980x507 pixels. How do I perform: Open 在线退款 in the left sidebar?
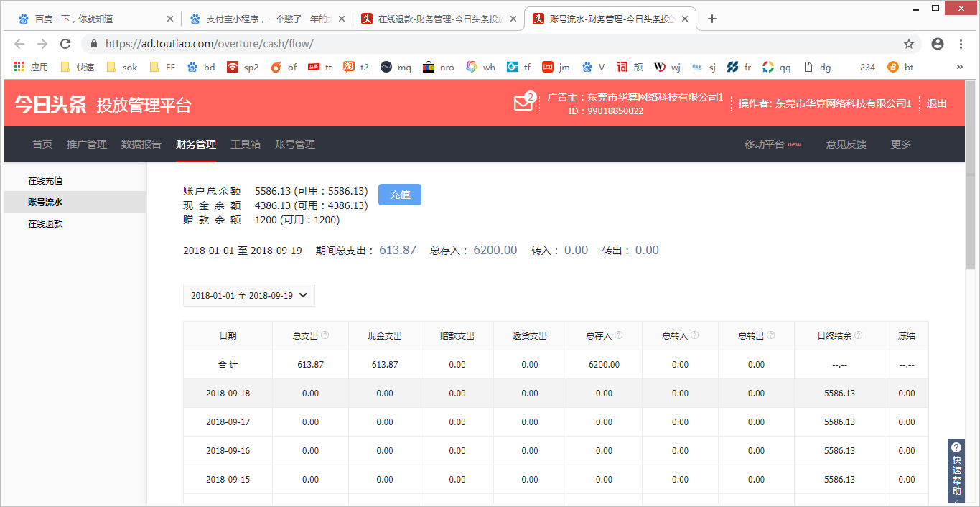[x=45, y=224]
